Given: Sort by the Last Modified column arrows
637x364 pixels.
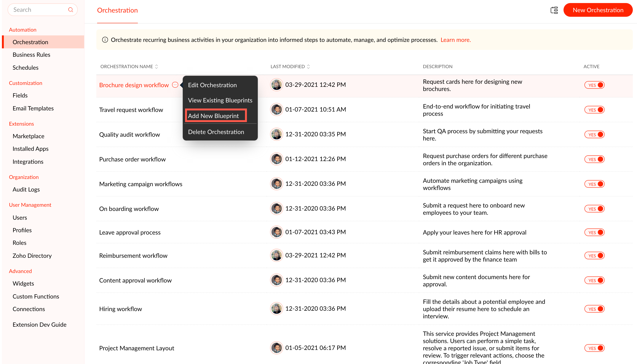Looking at the screenshot, I should [x=308, y=66].
